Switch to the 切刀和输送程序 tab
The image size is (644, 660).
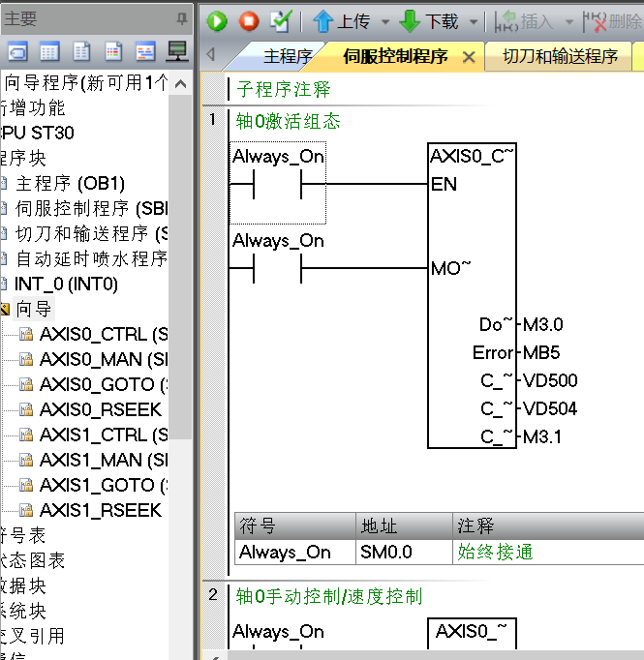560,56
